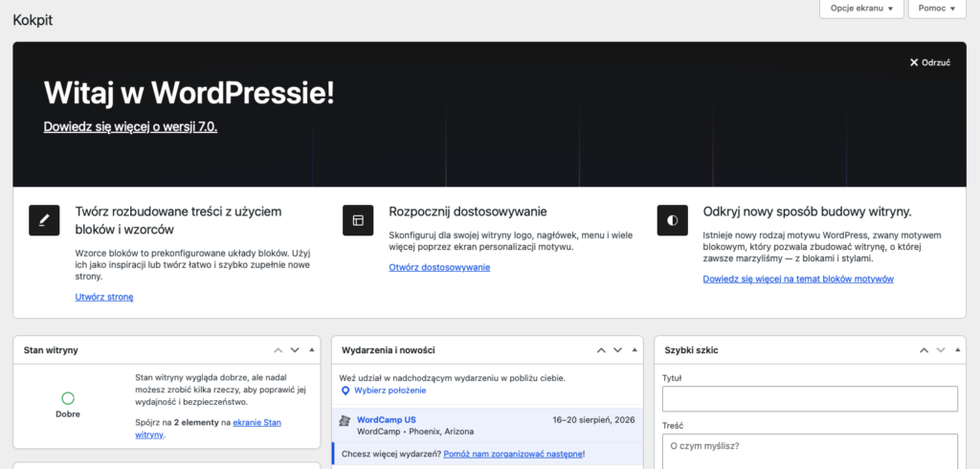Open the Pomoc dropdown tab
This screenshot has width=980, height=469.
point(937,9)
